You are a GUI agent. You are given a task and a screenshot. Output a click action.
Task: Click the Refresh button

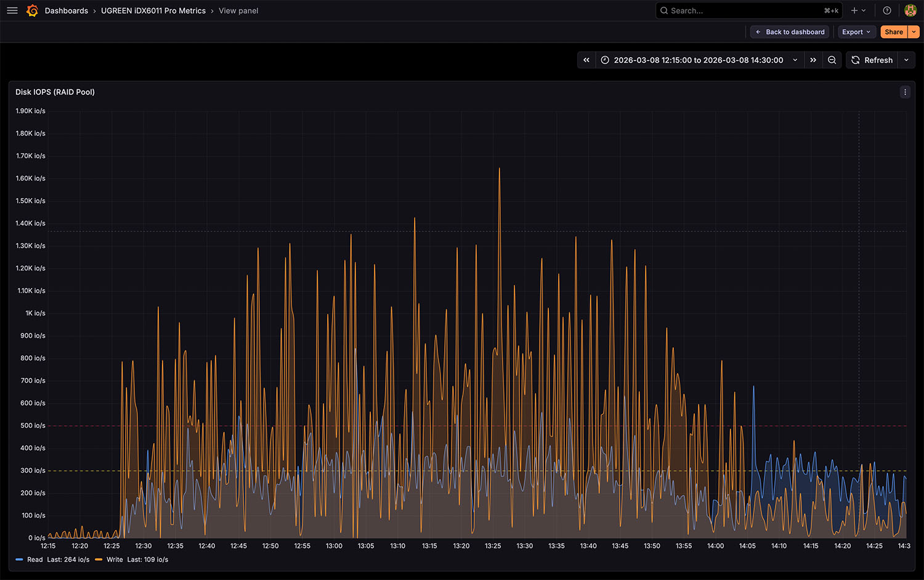[872, 60]
